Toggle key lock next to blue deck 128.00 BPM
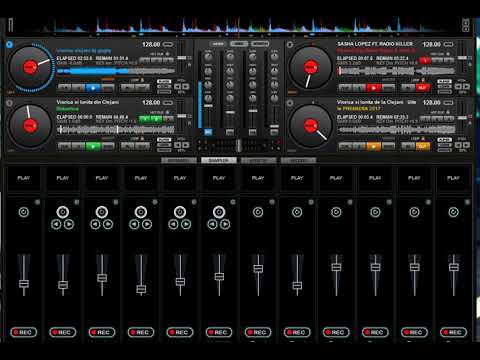 point(168,44)
